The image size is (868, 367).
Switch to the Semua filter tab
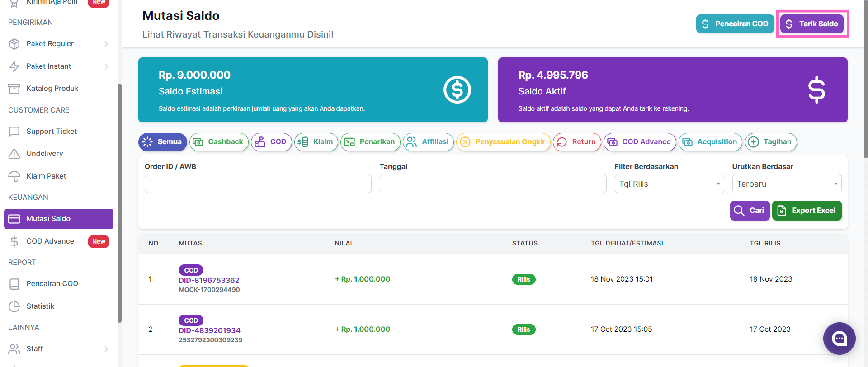click(x=163, y=142)
